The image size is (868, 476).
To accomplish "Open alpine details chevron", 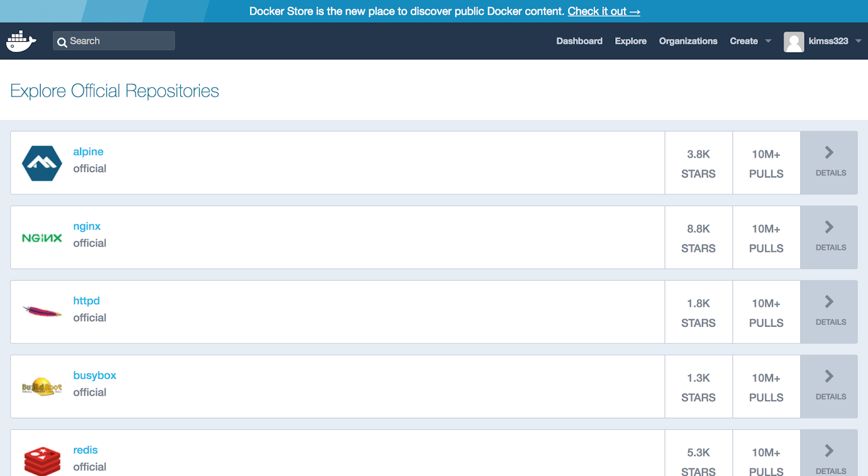I will (829, 153).
